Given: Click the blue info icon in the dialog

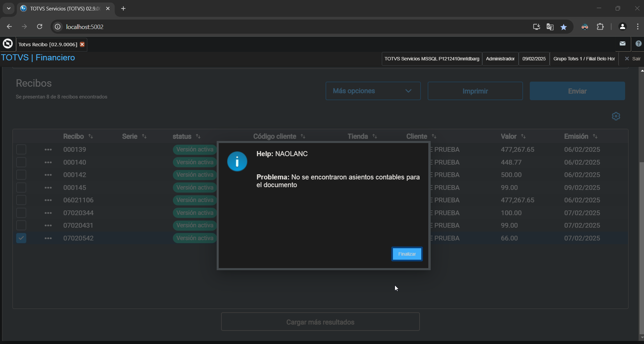Looking at the screenshot, I should tap(237, 161).
